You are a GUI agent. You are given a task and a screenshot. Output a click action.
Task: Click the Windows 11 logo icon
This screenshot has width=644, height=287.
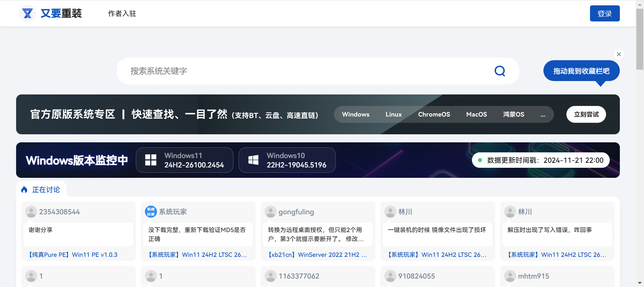(x=151, y=160)
